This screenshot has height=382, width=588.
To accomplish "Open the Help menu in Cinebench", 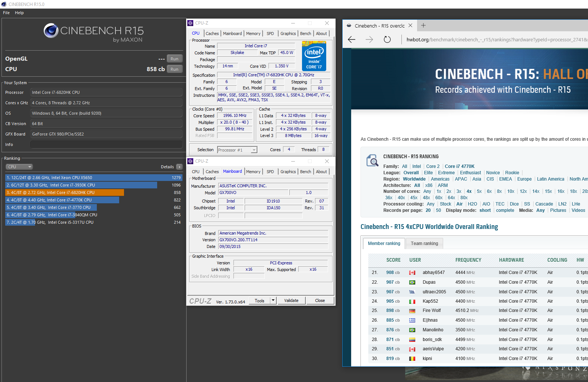I will point(19,13).
